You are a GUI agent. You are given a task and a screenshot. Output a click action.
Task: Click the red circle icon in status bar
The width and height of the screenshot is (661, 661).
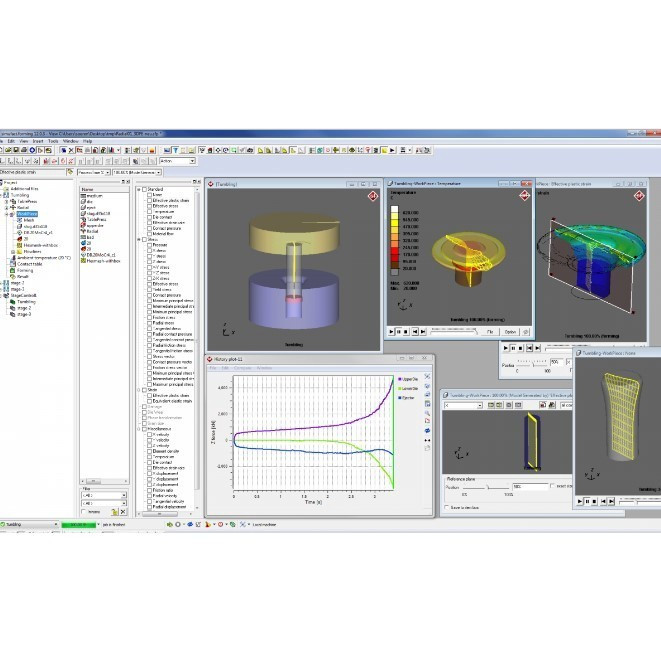[220, 524]
